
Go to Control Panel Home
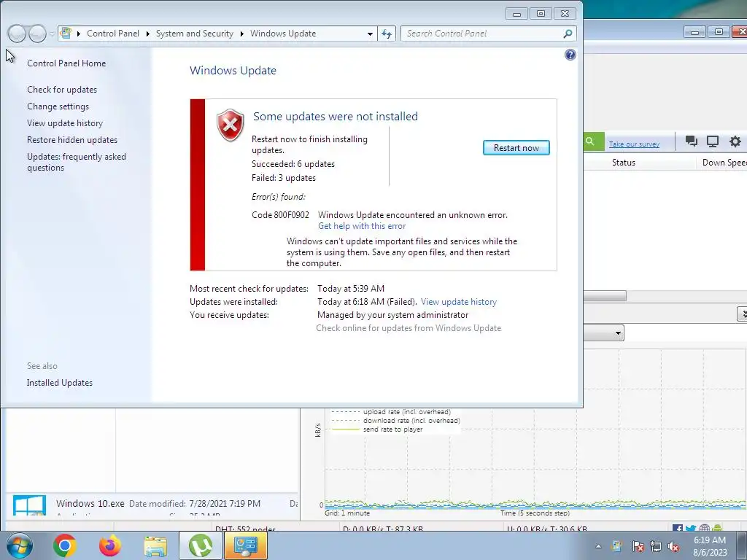[66, 63]
